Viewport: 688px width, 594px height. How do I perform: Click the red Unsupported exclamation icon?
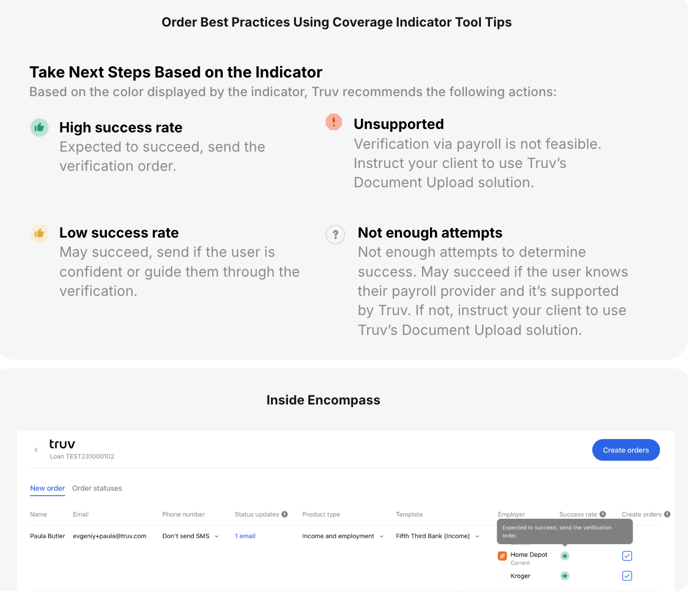tap(333, 122)
